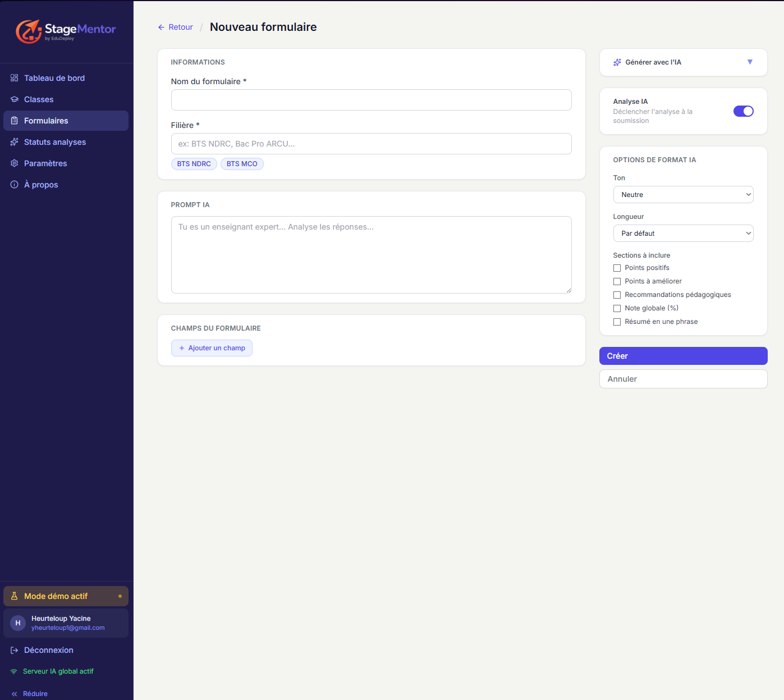Click the Statuts analyses sparkle icon
This screenshot has width=784, height=700.
coord(15,142)
